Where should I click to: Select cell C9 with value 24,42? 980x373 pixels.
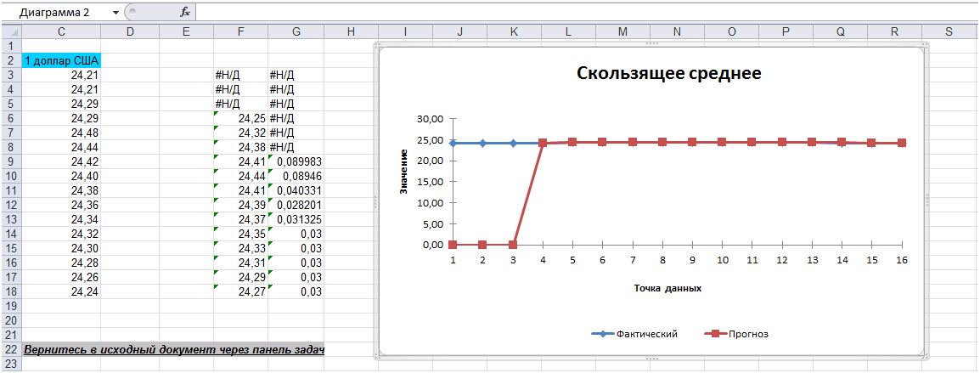[61, 161]
